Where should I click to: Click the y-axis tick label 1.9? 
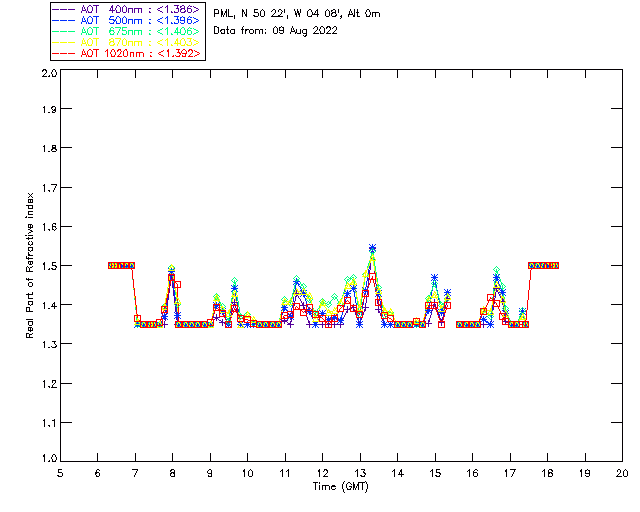[49, 109]
